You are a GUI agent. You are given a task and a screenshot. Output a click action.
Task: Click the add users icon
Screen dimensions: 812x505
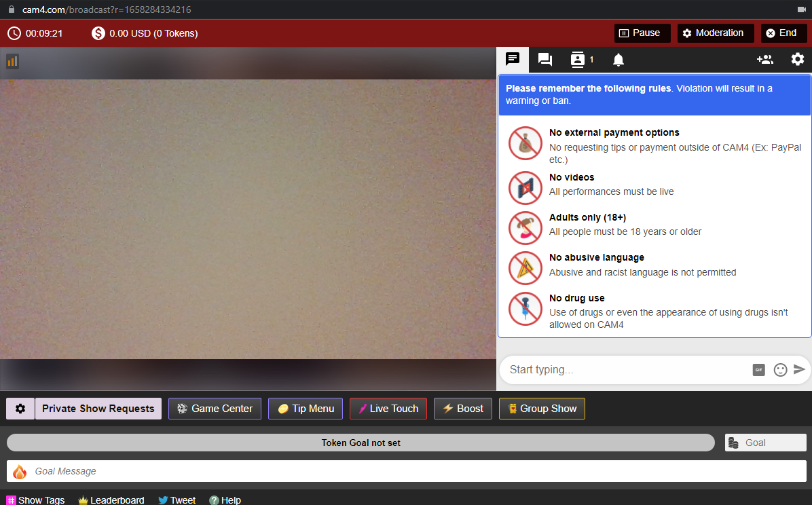coord(764,60)
